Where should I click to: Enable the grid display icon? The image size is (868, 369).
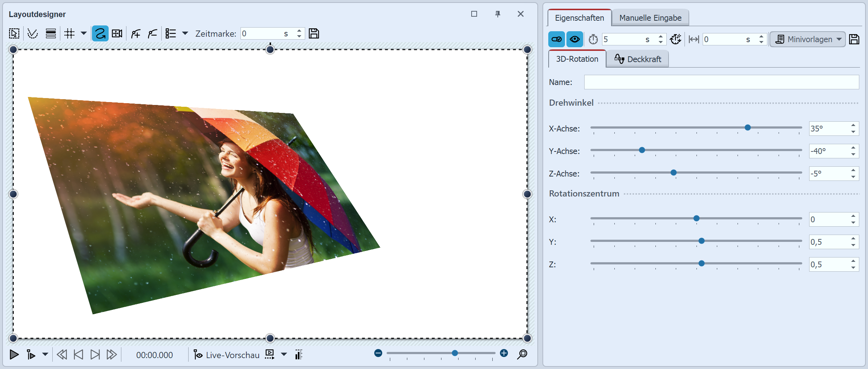point(69,33)
